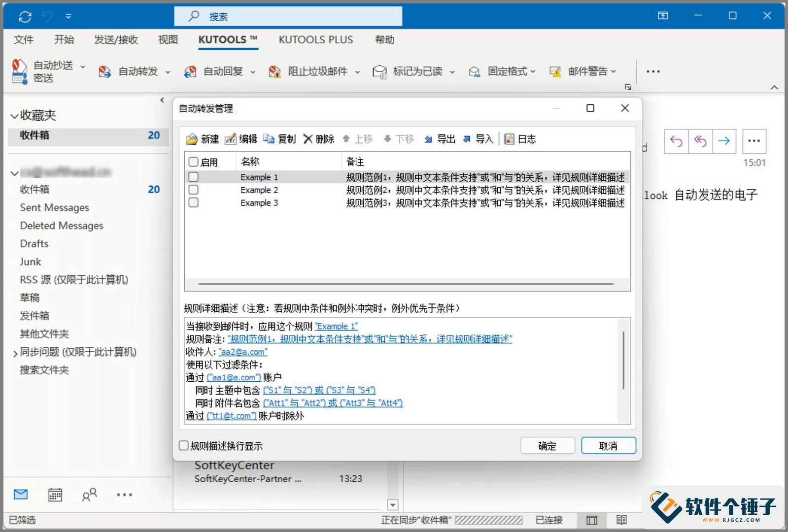Click the 固定格式 ribbon icon
The width and height of the screenshot is (788, 532).
coord(475,72)
